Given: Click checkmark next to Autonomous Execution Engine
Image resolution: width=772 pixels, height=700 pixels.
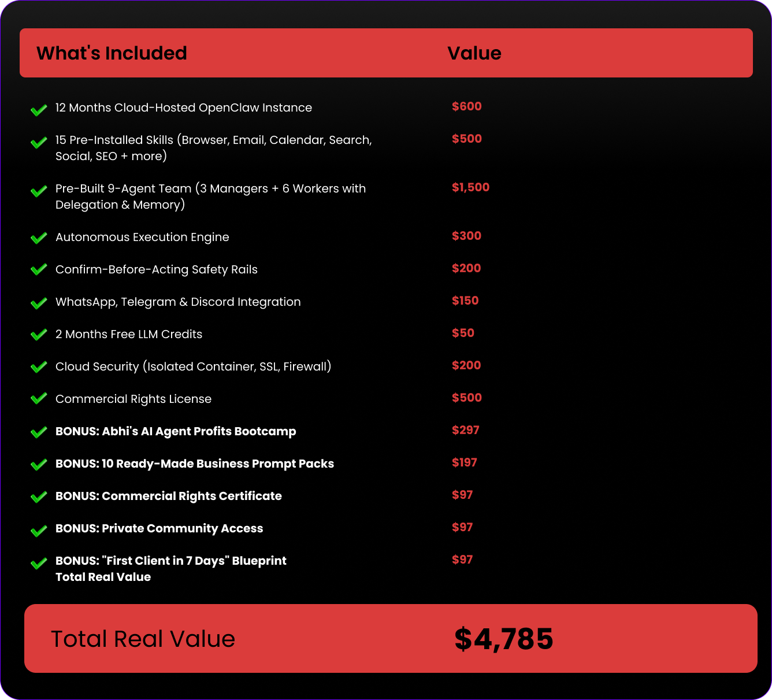Looking at the screenshot, I should pos(39,238).
